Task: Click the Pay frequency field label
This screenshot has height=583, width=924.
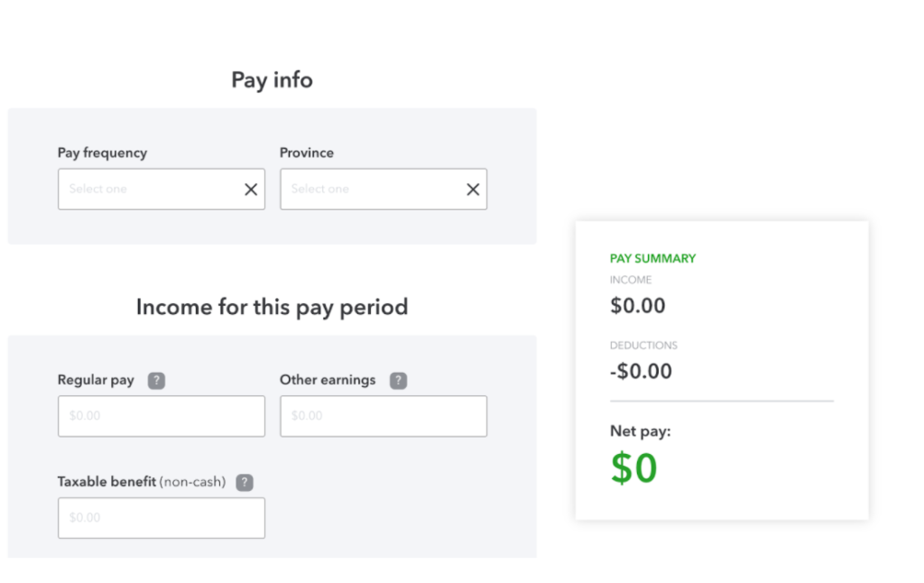Action: (x=102, y=153)
